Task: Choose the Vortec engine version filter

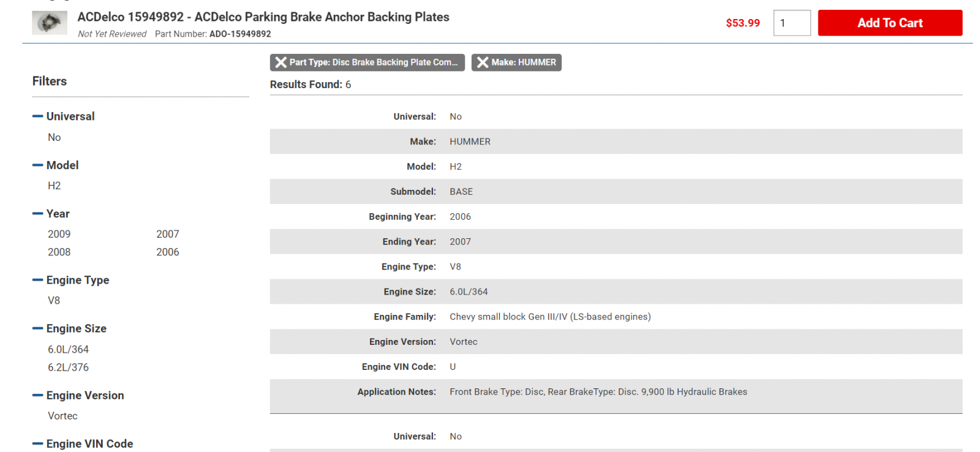Action: click(63, 416)
